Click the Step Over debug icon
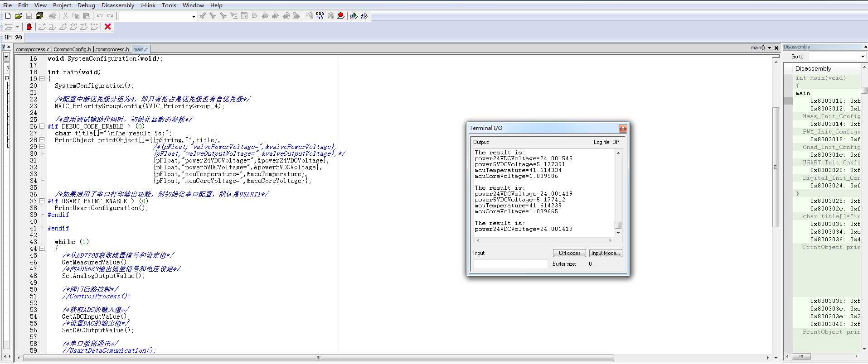 coord(42,27)
